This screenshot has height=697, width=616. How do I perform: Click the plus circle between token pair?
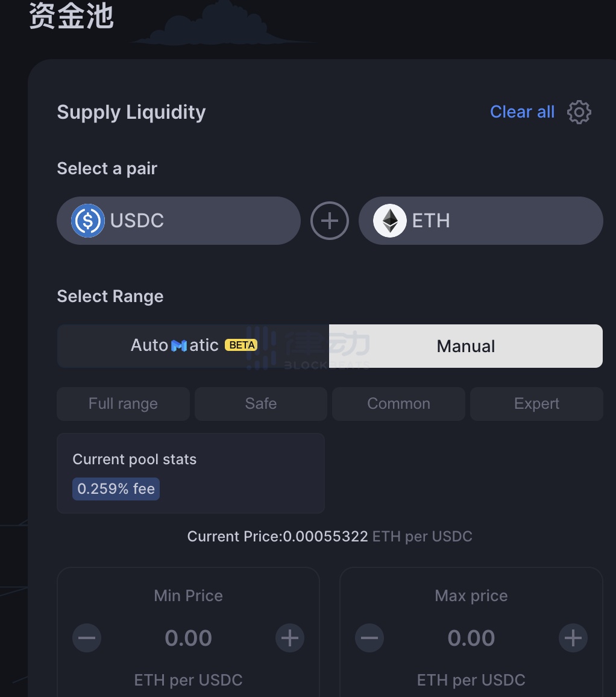329,221
